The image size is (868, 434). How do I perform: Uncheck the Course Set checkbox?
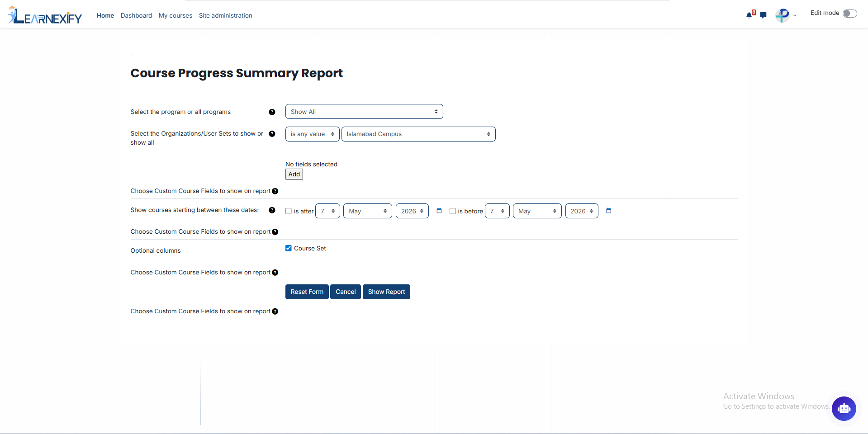click(289, 248)
